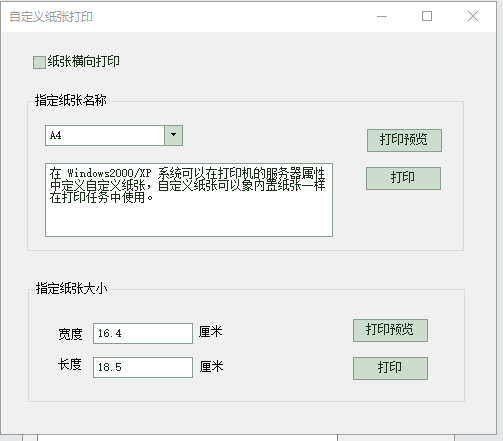Maximize the 自定义纸张打印 window
Image resolution: width=503 pixels, height=441 pixels.
coord(427,16)
